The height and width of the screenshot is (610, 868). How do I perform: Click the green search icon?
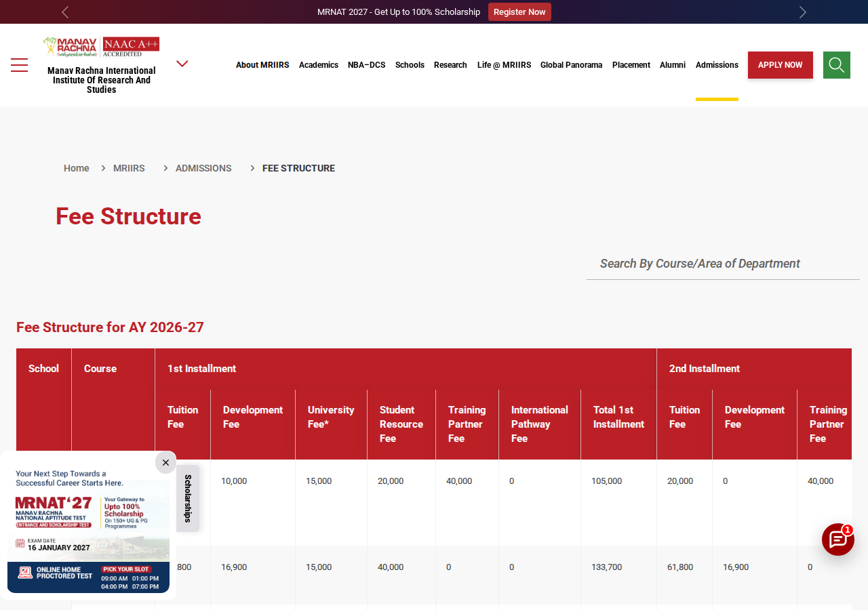click(837, 65)
